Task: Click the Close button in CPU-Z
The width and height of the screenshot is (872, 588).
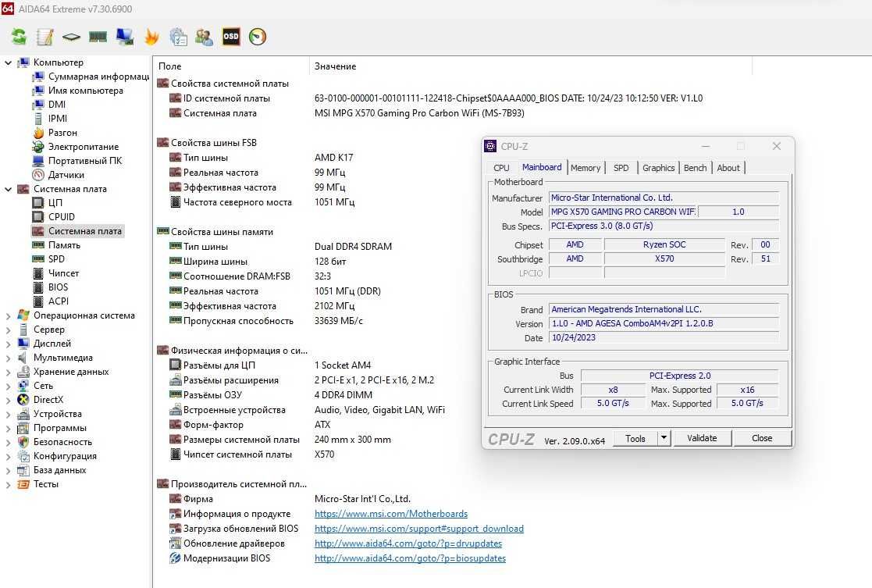Action: pyautogui.click(x=762, y=438)
